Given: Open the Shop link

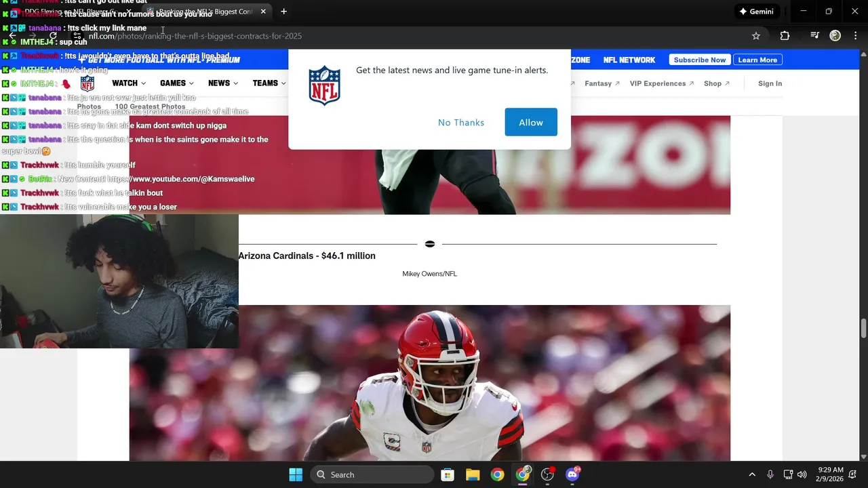Looking at the screenshot, I should pos(717,83).
